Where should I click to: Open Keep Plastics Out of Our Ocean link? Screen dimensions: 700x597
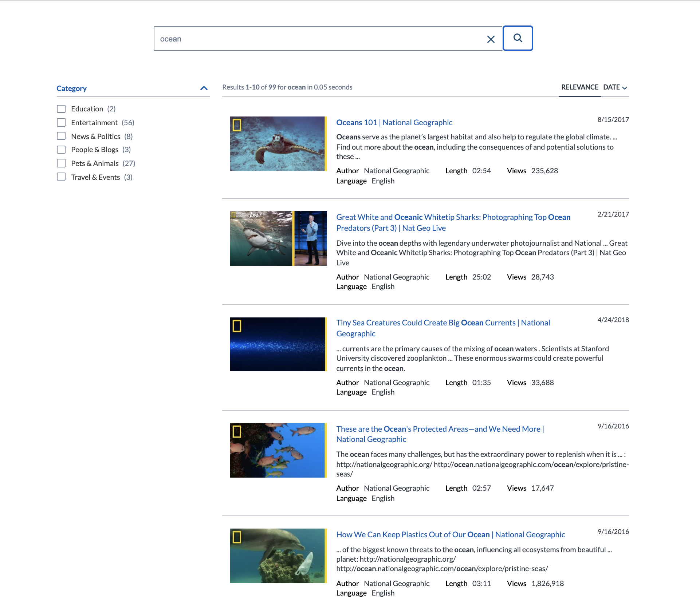451,535
